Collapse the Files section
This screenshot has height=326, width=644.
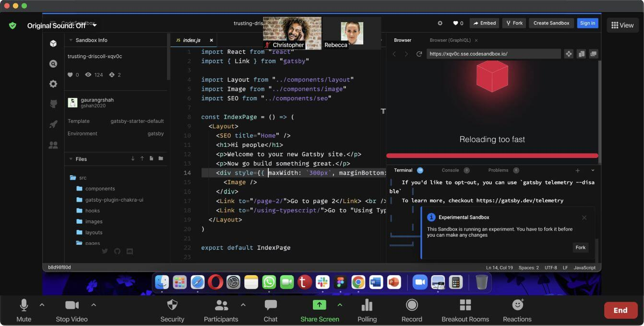[x=71, y=159]
